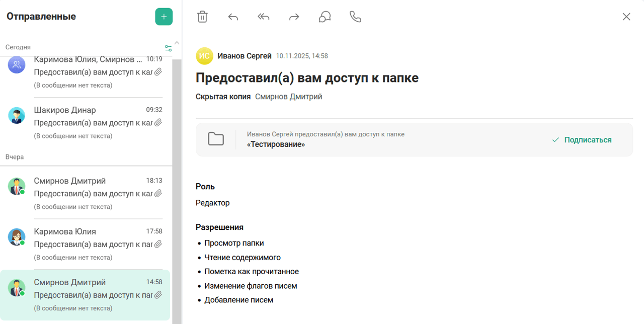The height and width of the screenshot is (324, 644).
Task: Compose a new message with the green plus
Action: point(164,16)
